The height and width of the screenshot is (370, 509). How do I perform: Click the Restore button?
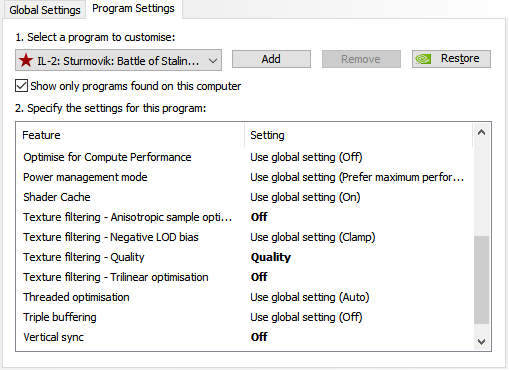coord(451,59)
